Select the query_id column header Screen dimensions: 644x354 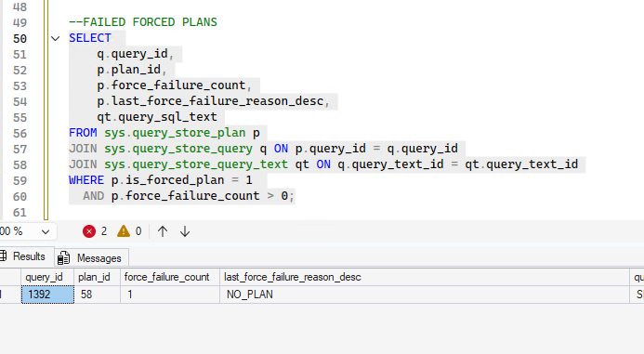pyautogui.click(x=47, y=277)
